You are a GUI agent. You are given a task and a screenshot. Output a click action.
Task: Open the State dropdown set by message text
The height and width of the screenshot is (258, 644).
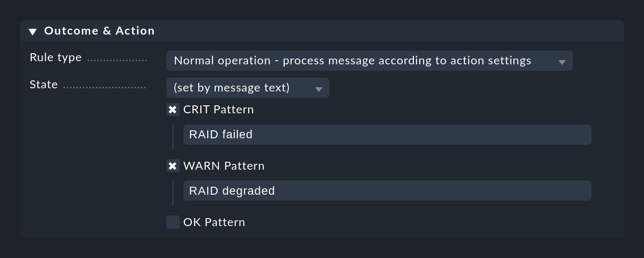248,88
